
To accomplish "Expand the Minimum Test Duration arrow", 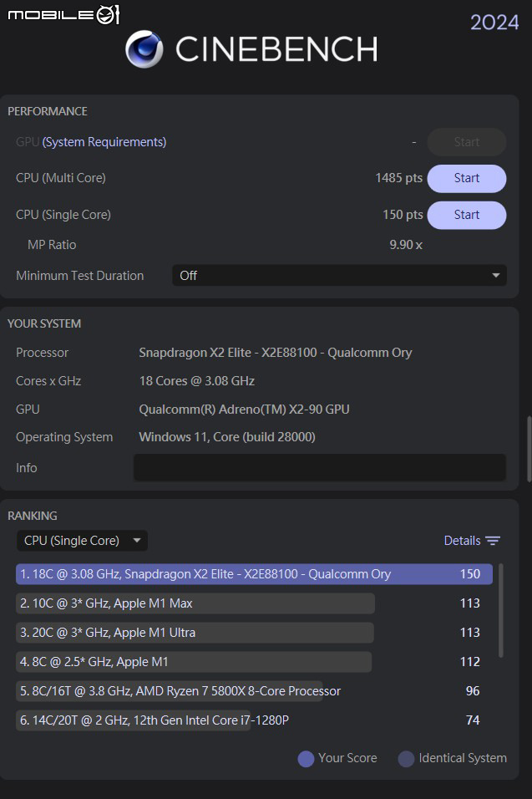I will (x=496, y=276).
